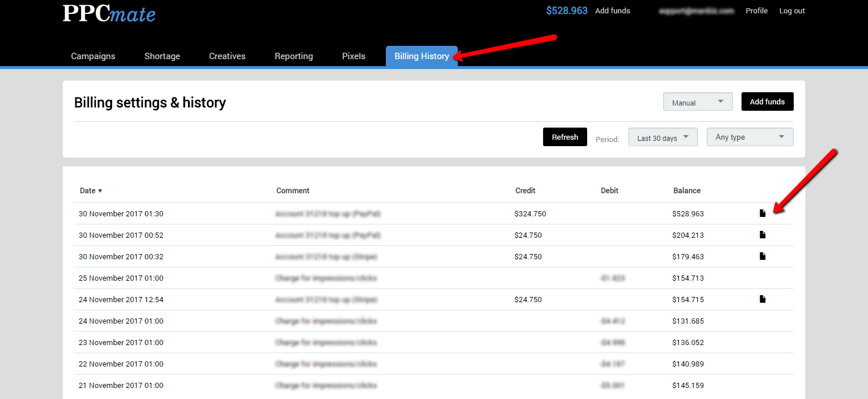Open invoice for 30 November 2017 01:30 top-up

pos(762,213)
